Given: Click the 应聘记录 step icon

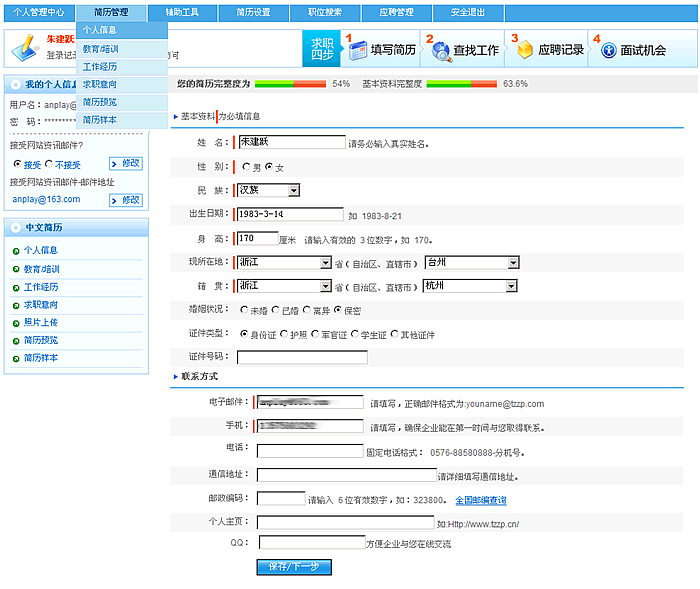Looking at the screenshot, I should click(525, 50).
